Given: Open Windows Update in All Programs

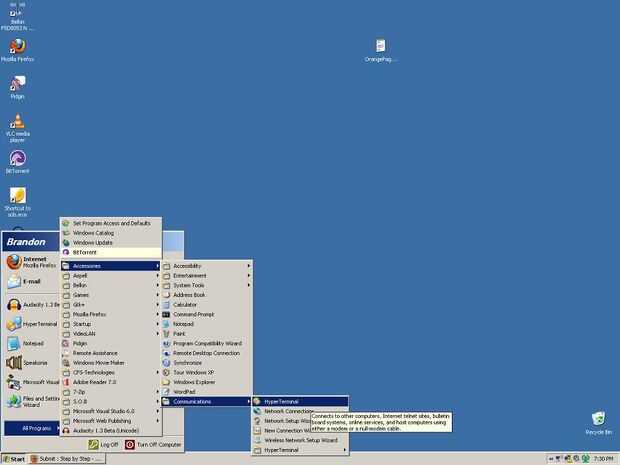Looking at the screenshot, I should 111,243.
